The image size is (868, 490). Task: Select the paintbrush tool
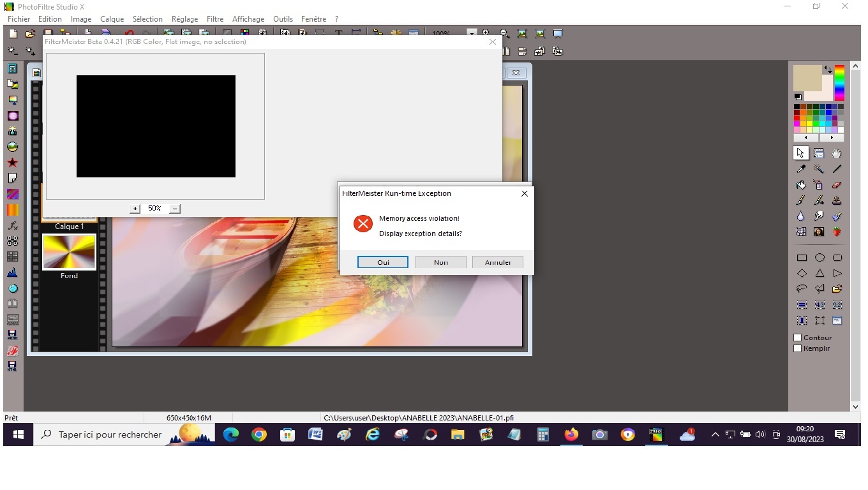[x=801, y=200]
